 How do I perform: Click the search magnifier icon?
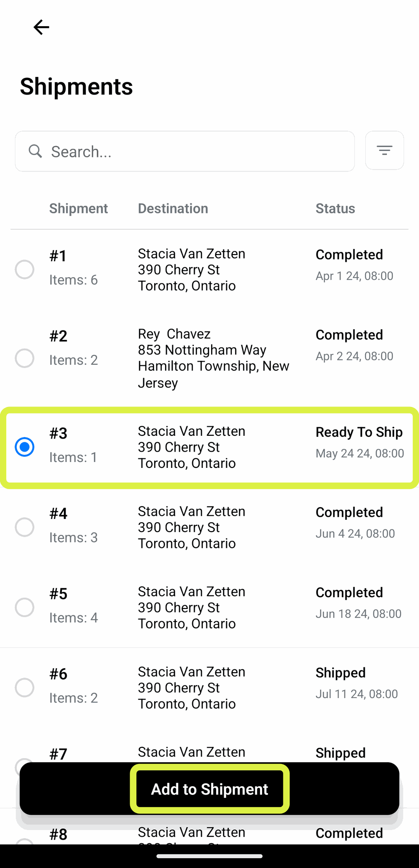tap(35, 151)
